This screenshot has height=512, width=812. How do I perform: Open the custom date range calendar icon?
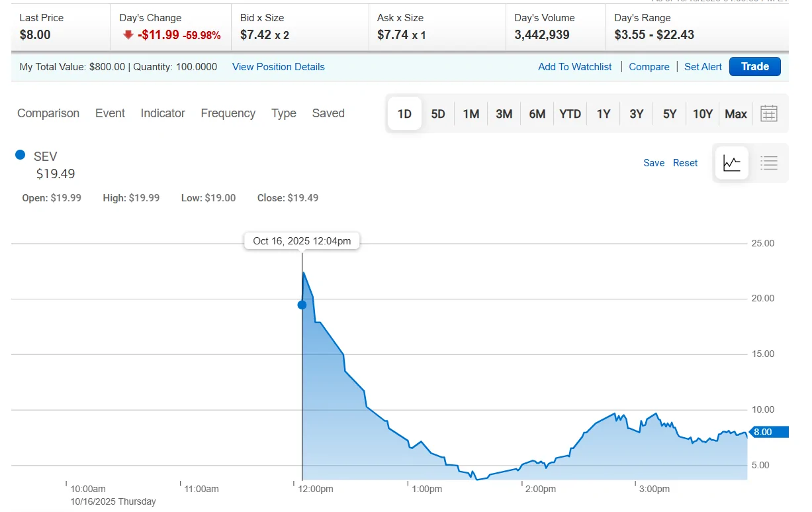[x=768, y=114]
